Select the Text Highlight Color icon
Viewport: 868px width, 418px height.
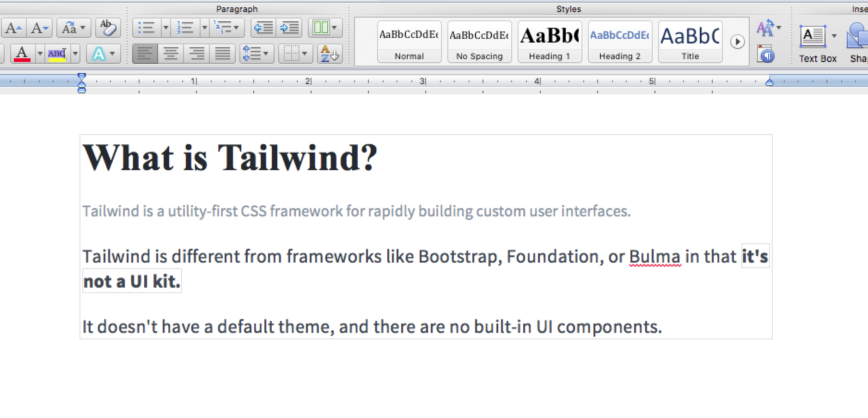(57, 54)
